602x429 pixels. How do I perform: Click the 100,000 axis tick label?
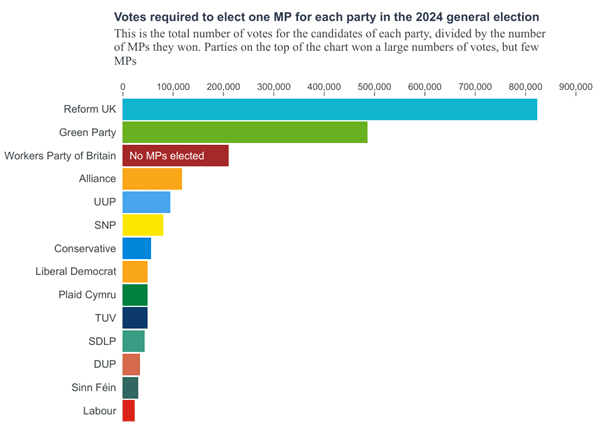coord(174,87)
